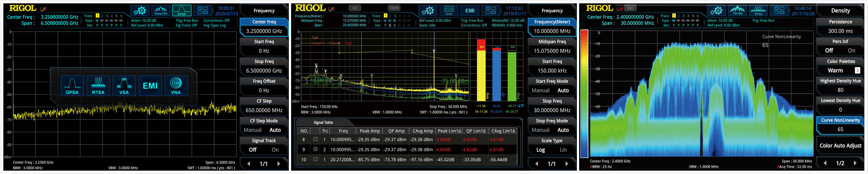Select trace 2 in the left screen trace bar
Viewport: 868px width, 174px height.
pyautogui.click(x=102, y=16)
